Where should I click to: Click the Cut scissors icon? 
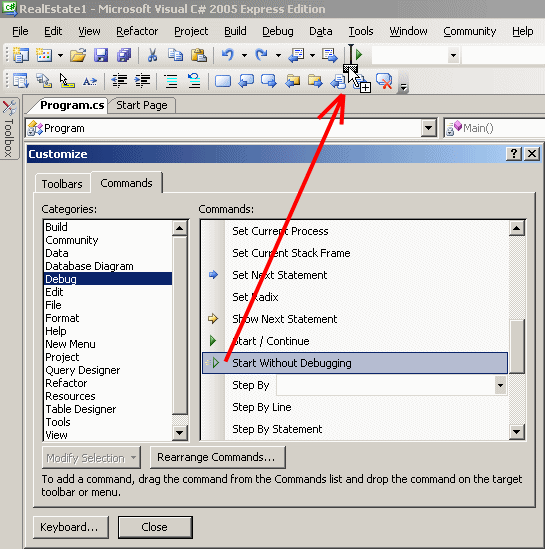click(x=152, y=55)
